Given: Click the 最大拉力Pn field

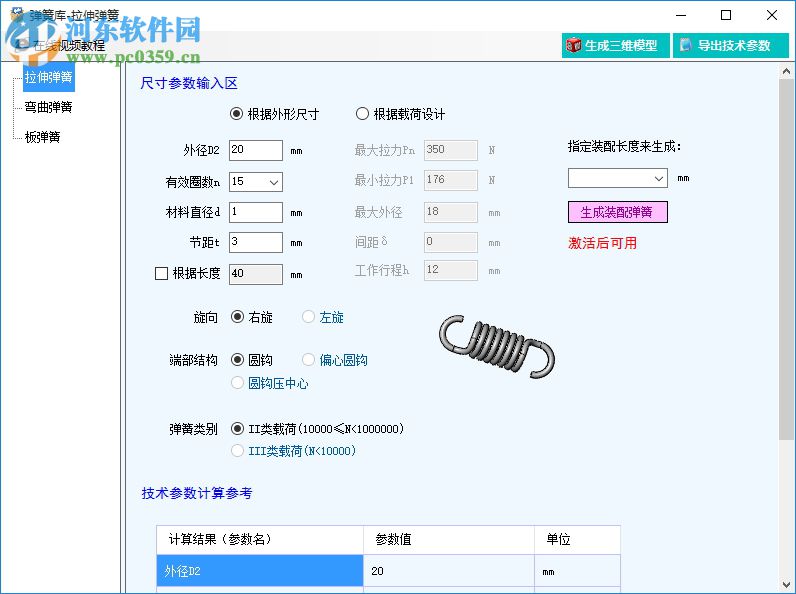Looking at the screenshot, I should click(451, 150).
